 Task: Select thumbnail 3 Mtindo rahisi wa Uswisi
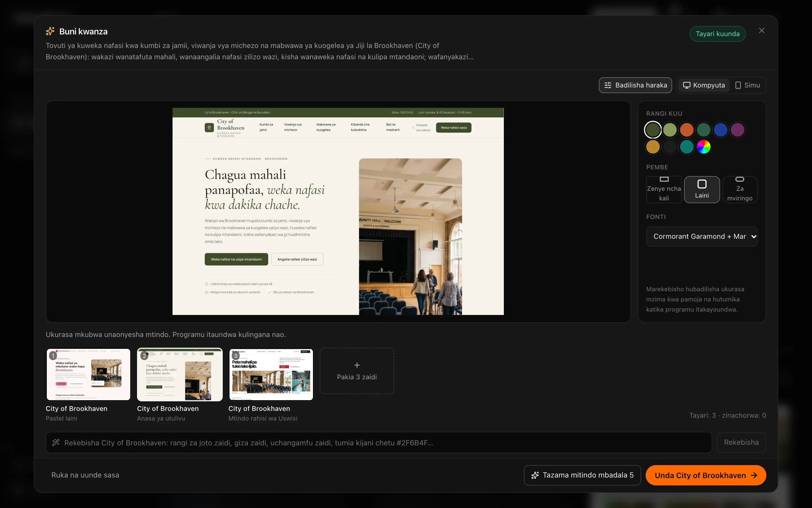click(271, 374)
